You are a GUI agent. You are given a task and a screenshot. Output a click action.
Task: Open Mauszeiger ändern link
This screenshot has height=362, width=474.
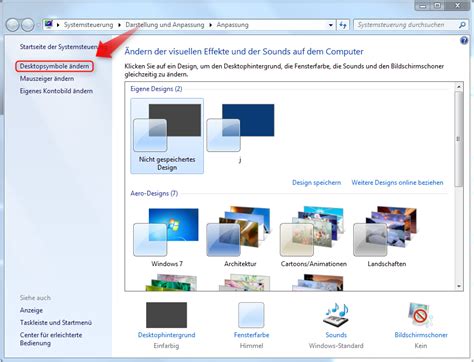tap(47, 79)
